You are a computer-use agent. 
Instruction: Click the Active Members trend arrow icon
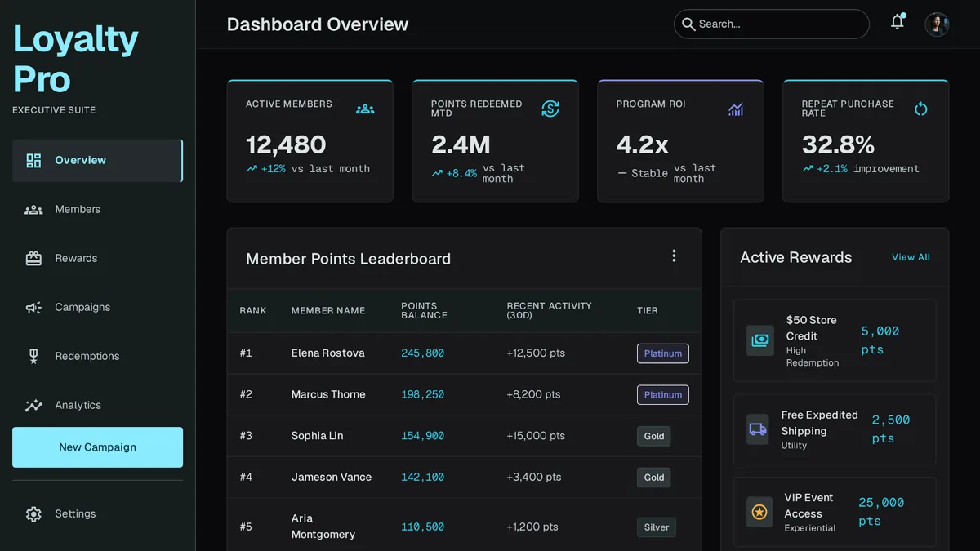coord(252,169)
